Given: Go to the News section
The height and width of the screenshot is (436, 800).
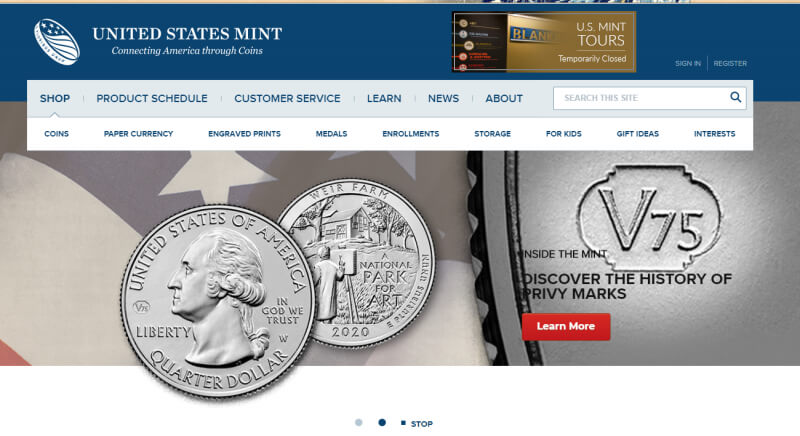Looking at the screenshot, I should pos(443,98).
